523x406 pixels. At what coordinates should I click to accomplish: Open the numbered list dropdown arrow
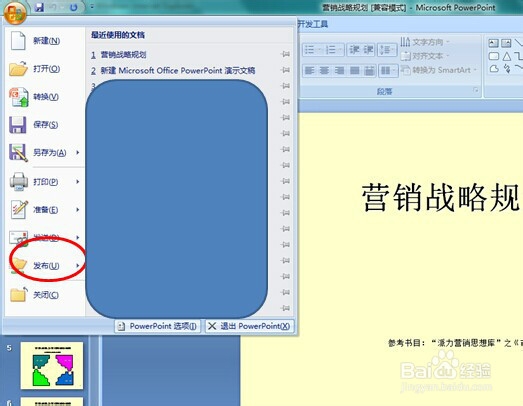tap(341, 50)
